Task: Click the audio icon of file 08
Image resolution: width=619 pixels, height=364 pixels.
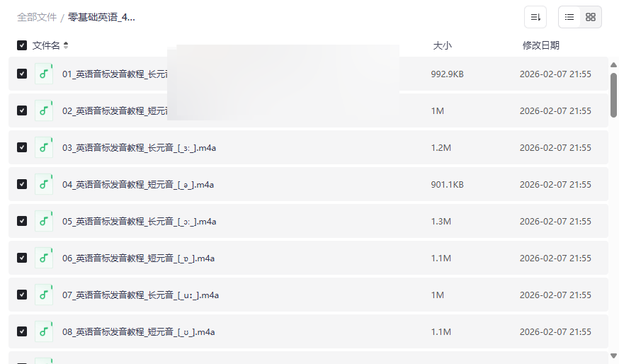Action: click(x=44, y=331)
